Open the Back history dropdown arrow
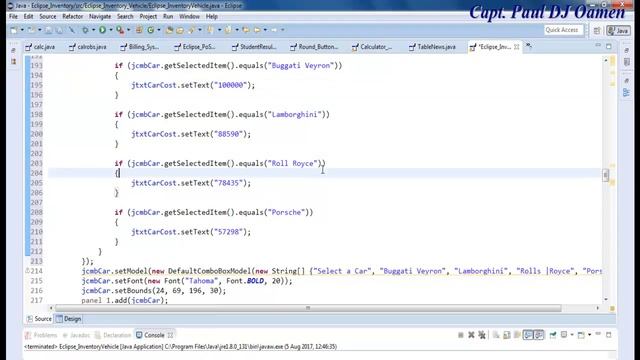640x360 pixels. click(x=265, y=30)
